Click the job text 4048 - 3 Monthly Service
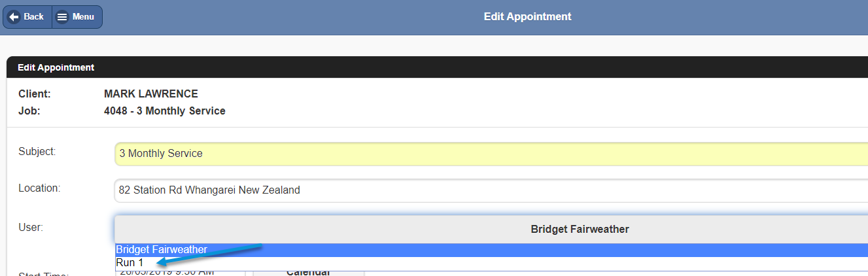868x276 pixels. tap(165, 111)
